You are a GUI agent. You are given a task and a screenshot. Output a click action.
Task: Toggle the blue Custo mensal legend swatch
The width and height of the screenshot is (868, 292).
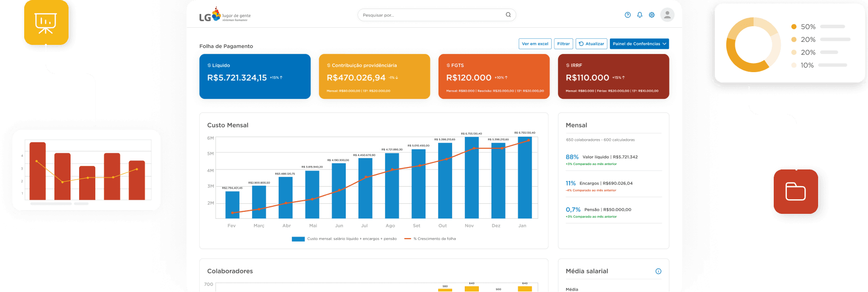pos(298,239)
